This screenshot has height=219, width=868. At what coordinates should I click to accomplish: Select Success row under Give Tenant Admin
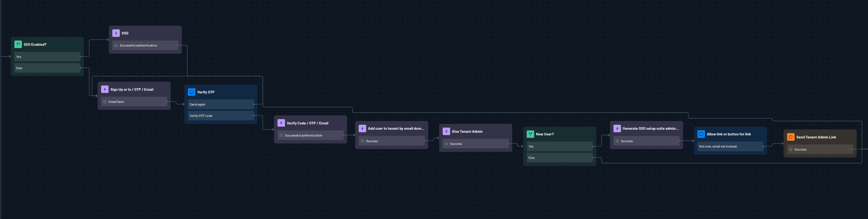point(476,144)
